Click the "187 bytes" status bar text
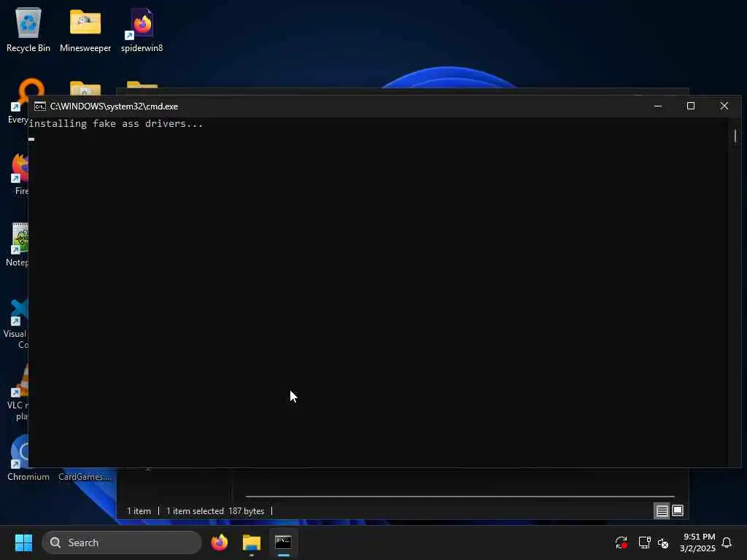This screenshot has height=560, width=747. [246, 511]
